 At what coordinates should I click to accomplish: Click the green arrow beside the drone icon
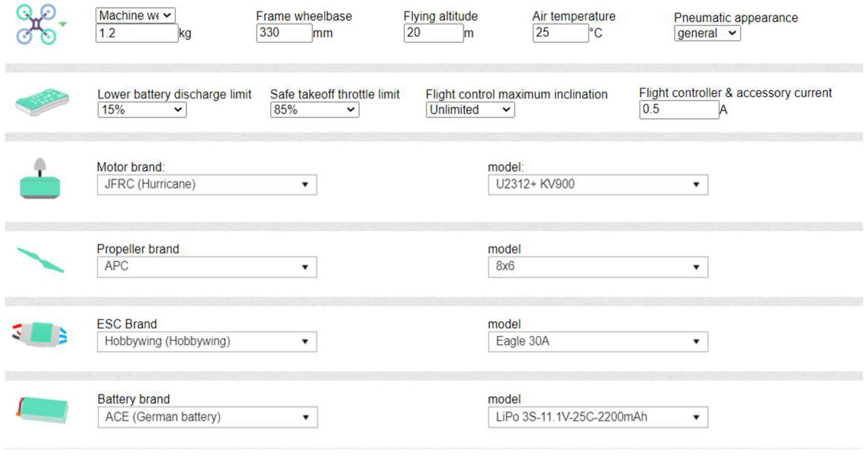[x=63, y=24]
